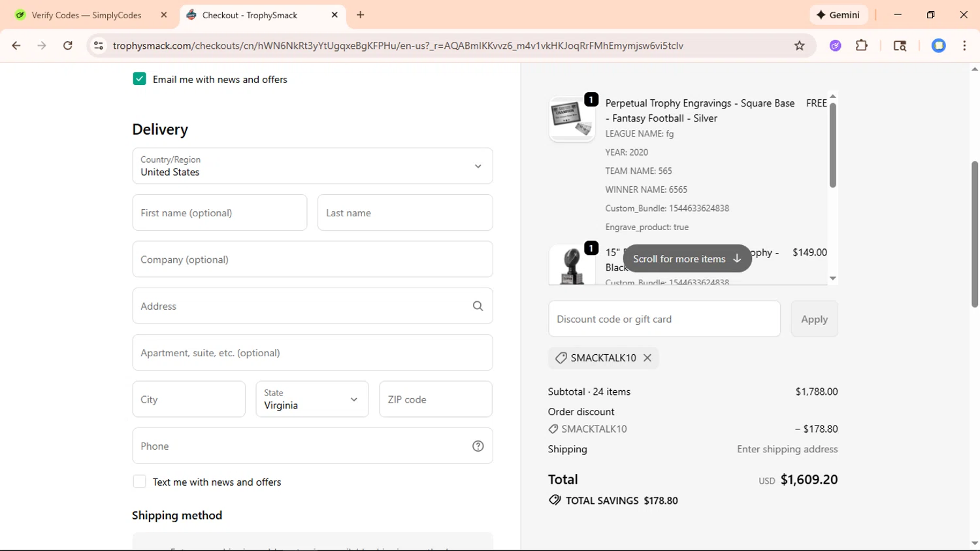Uncheck Email me with news and offers

(139, 79)
